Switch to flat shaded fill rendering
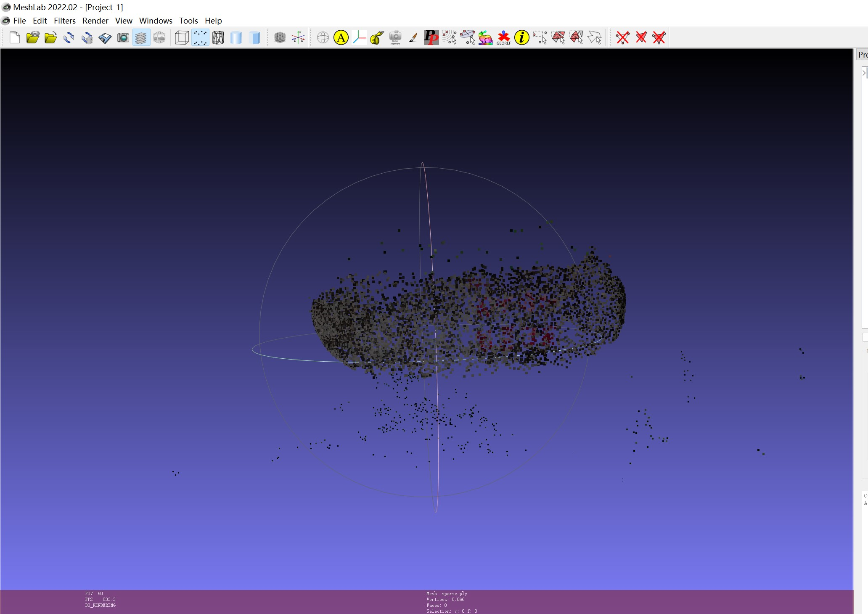The width and height of the screenshot is (868, 614). [x=236, y=37]
